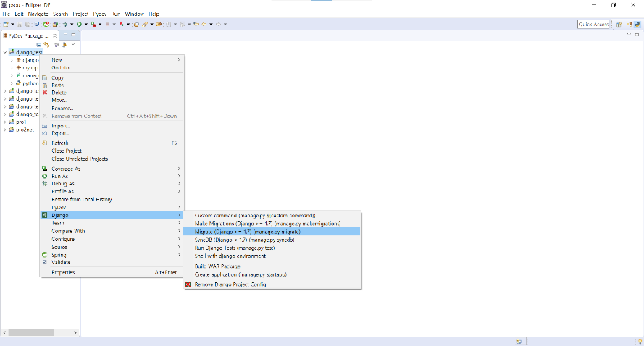Choose Rename... in the context menu
Image resolution: width=644 pixels, height=346 pixels.
pyautogui.click(x=112, y=109)
